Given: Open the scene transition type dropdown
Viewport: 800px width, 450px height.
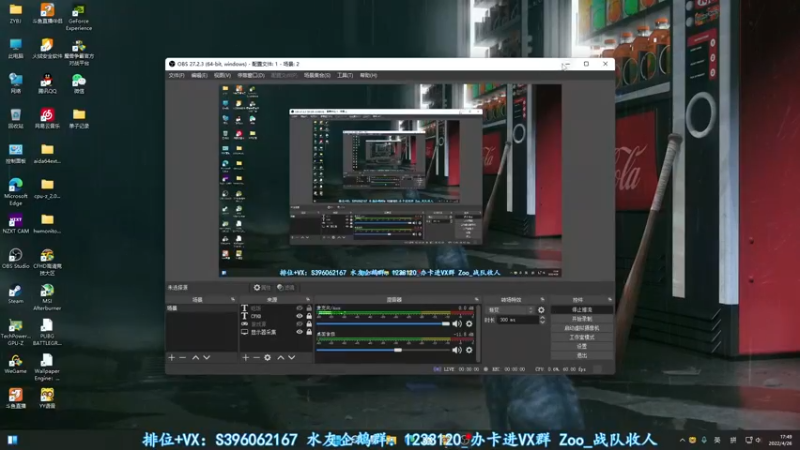Looking at the screenshot, I should (510, 310).
